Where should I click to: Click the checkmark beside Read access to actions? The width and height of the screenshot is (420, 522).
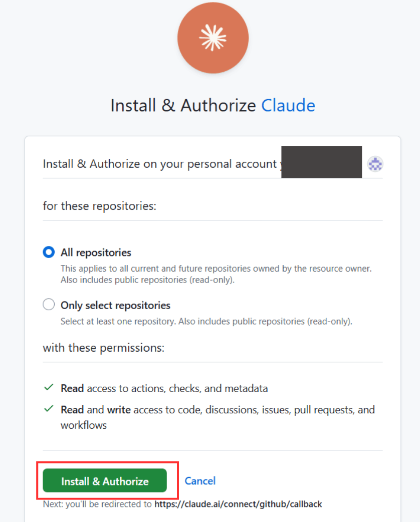(x=49, y=388)
